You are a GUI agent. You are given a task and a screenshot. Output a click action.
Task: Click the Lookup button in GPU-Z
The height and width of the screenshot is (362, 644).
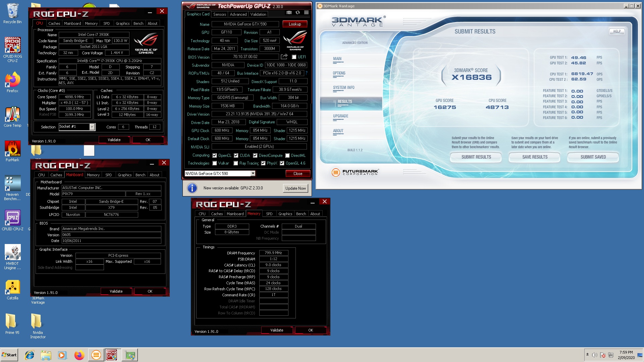tap(295, 24)
